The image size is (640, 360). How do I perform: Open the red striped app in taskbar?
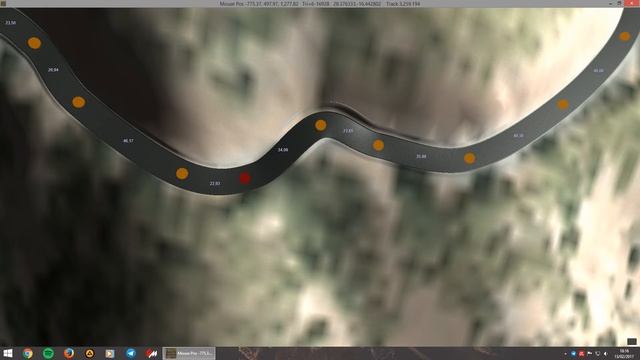click(x=151, y=353)
